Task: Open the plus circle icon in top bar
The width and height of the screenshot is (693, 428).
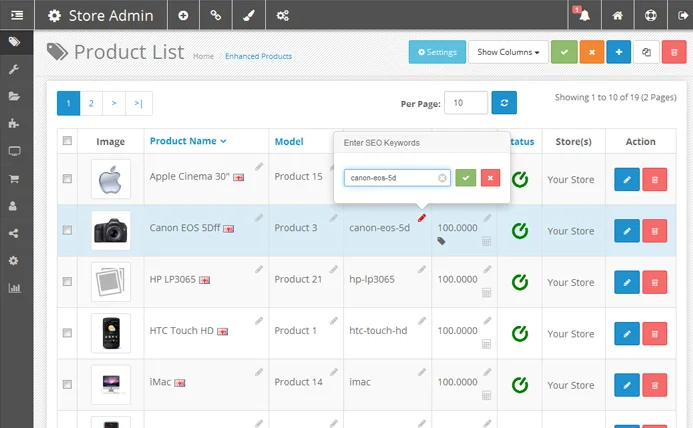Action: pos(183,15)
